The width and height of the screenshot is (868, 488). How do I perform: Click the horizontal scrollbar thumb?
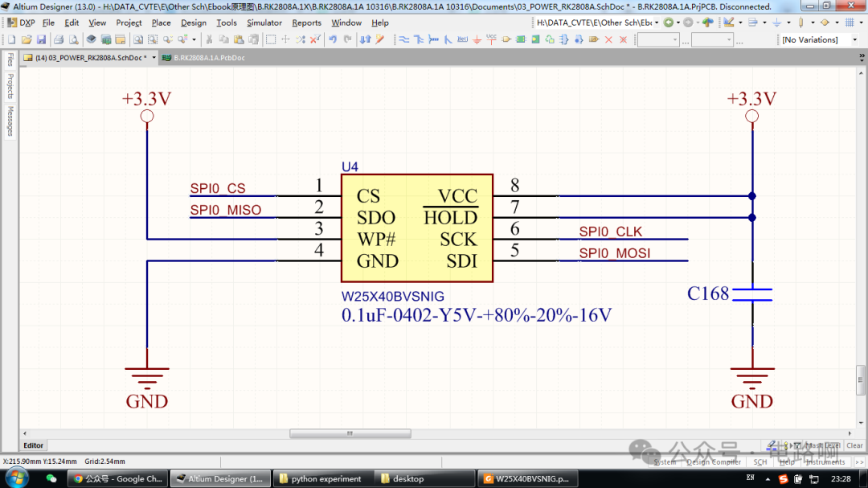[x=350, y=433]
